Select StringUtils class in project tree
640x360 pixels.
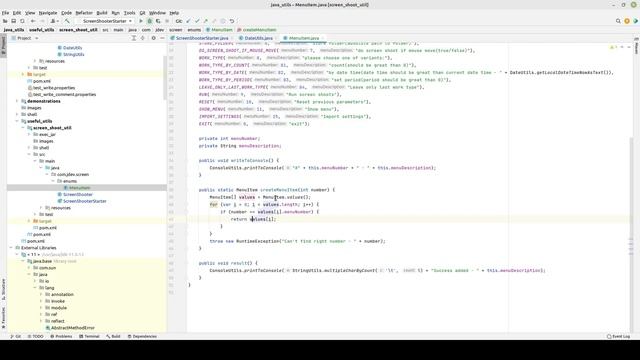point(73,54)
